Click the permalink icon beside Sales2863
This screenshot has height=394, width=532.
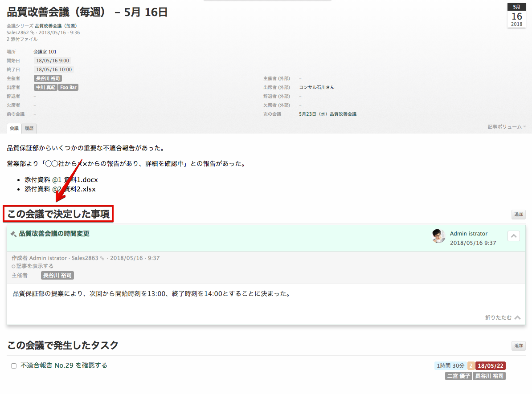[102, 258]
